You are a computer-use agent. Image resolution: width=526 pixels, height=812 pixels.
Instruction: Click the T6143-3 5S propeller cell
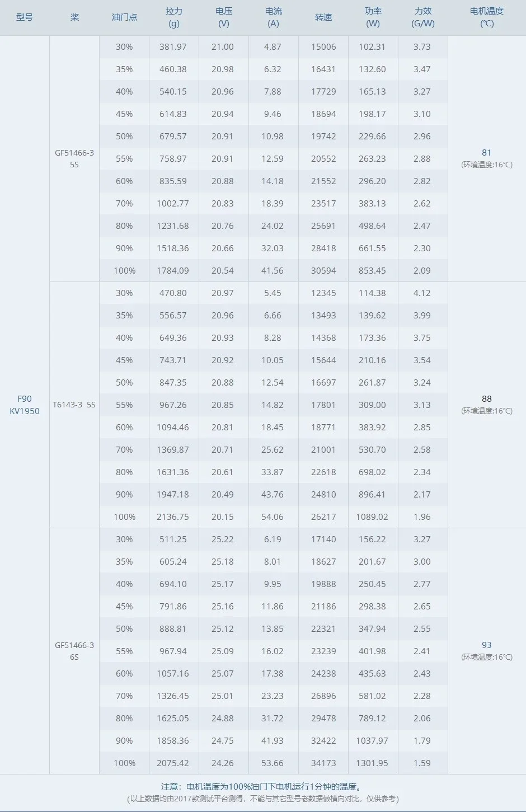pos(74,405)
